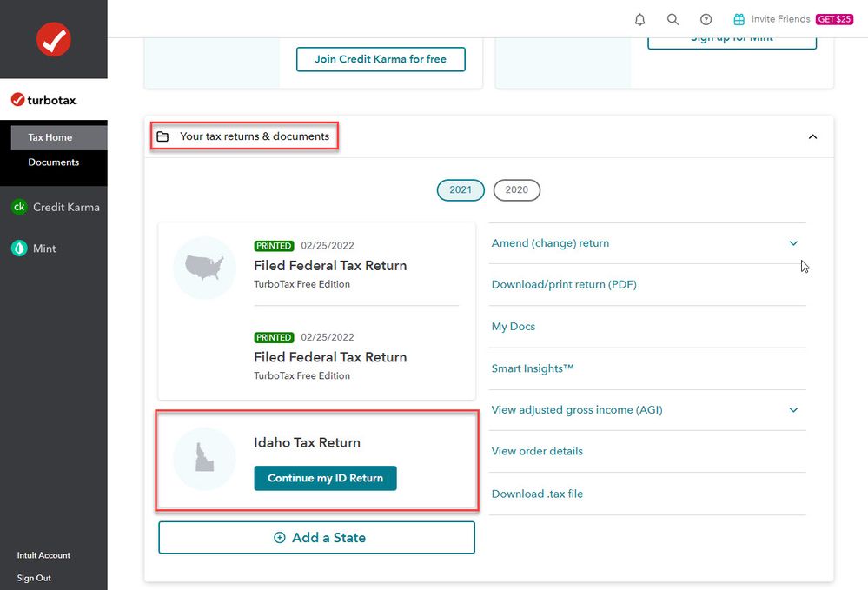Open My Docs link
Viewport: 868px width, 590px height.
click(x=514, y=327)
